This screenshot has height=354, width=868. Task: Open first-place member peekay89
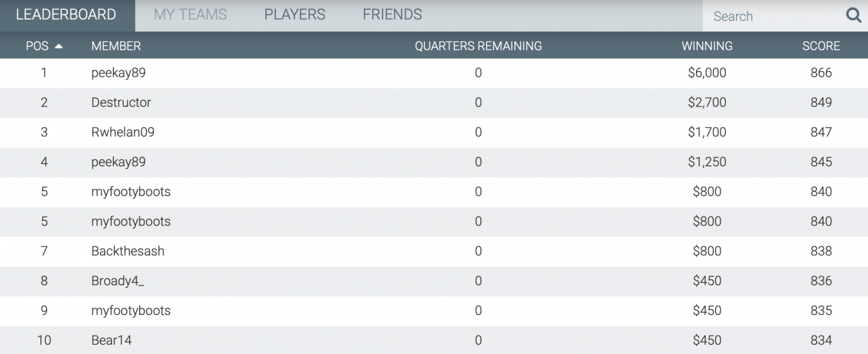pos(118,73)
